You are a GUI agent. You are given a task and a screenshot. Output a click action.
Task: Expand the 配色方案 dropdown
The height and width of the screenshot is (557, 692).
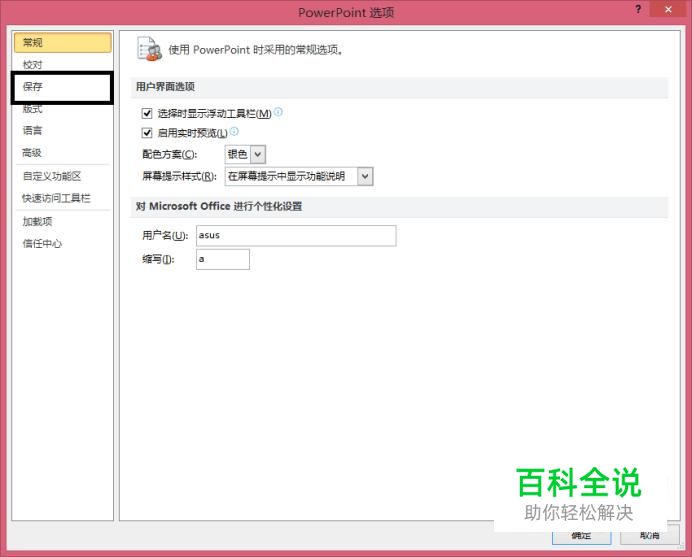pos(258,154)
